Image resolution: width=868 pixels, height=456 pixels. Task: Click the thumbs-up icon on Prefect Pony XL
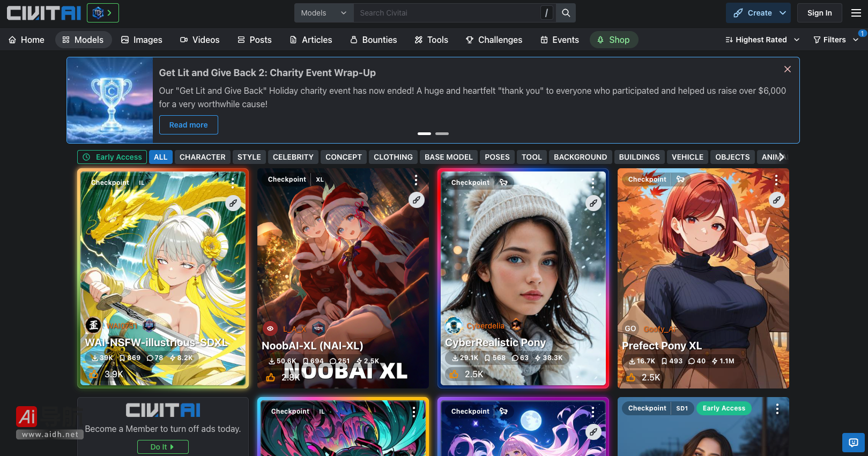coord(631,377)
